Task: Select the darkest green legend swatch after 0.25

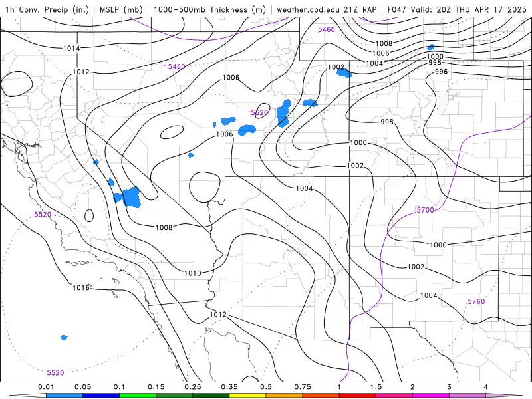Action: tap(211, 396)
